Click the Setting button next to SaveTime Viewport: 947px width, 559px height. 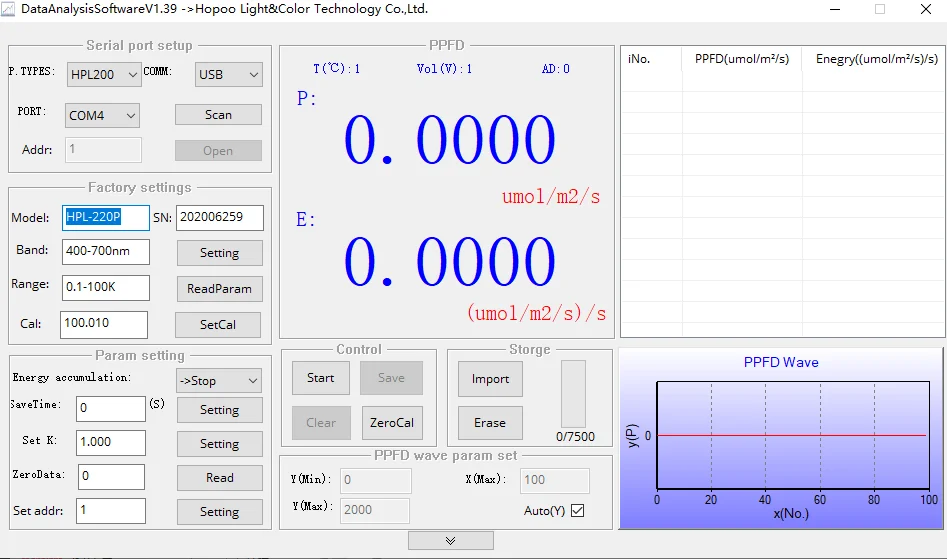click(x=219, y=410)
